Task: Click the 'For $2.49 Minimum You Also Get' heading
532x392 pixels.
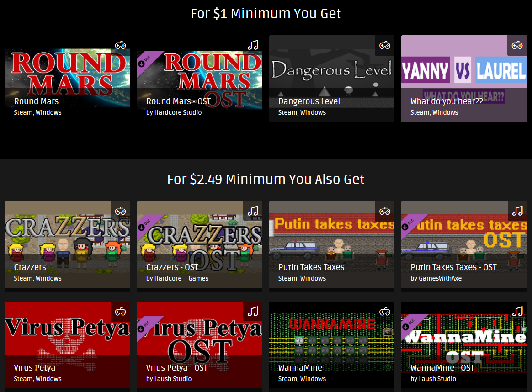Action: pos(266,180)
